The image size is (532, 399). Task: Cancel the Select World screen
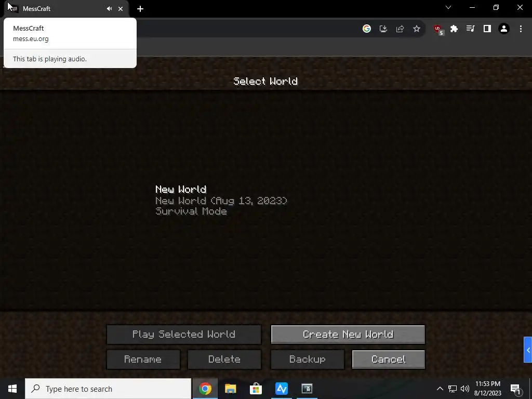tap(389, 360)
